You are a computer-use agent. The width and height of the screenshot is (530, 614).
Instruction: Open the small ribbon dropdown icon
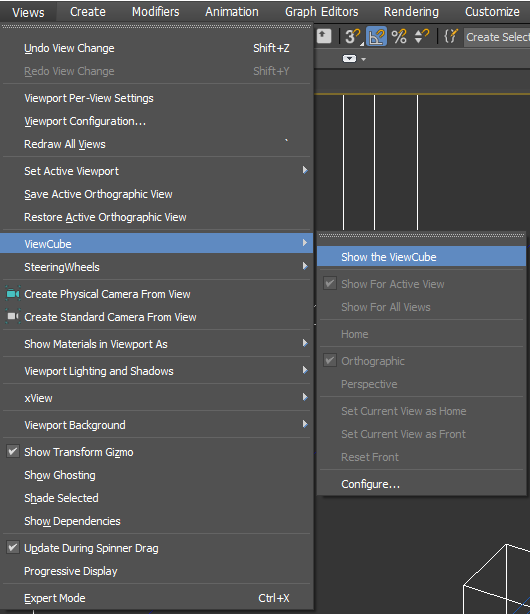point(354,59)
